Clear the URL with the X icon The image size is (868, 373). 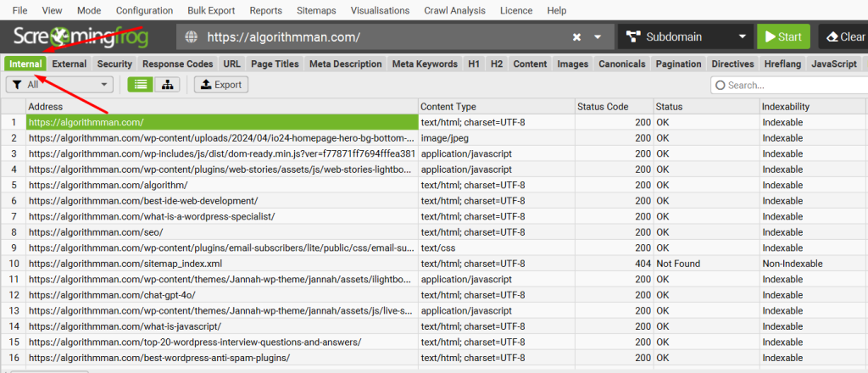576,37
